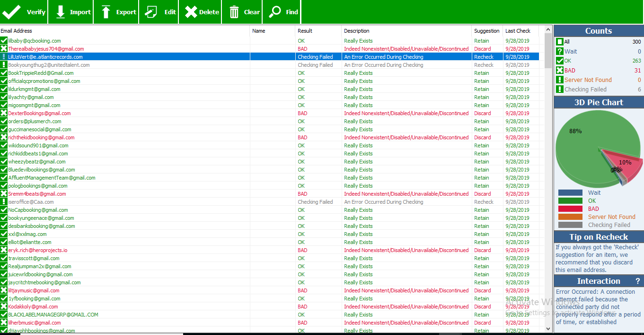Screen dimensions: 644x335
Task: Click the green checkmark beside lilbaby@qcbooking.com
Action: [x=4, y=40]
